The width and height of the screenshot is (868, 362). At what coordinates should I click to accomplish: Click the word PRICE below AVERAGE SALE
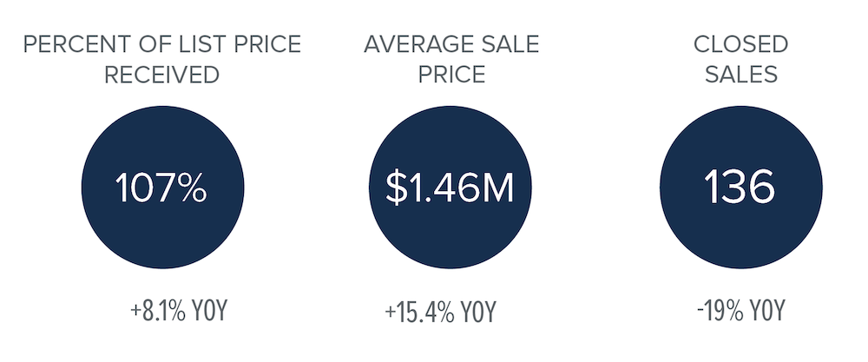coord(451,75)
